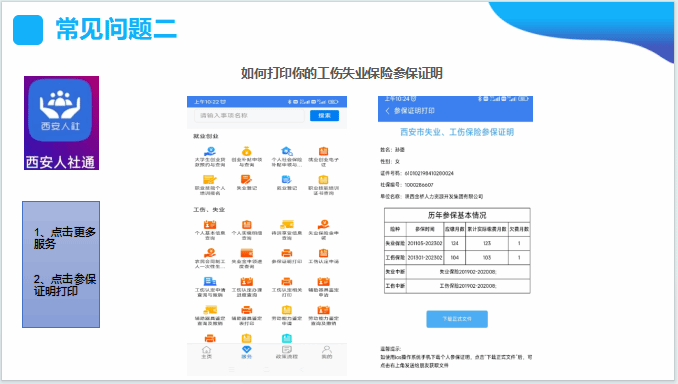Select 创业补贴申领与查询 money bag icon
The height and width of the screenshot is (384, 678).
click(246, 151)
